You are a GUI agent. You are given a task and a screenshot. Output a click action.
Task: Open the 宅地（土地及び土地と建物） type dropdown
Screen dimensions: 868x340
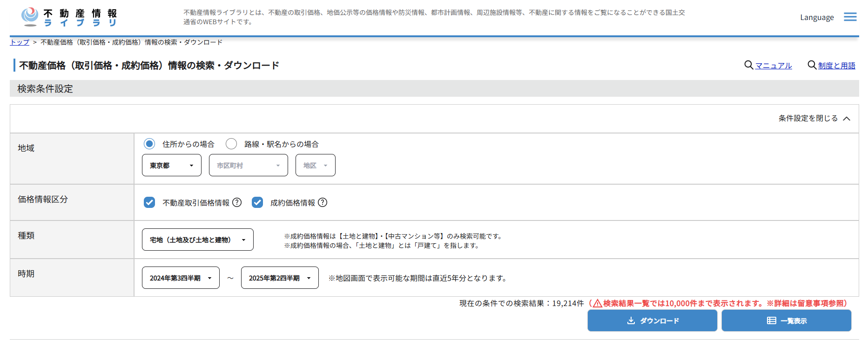(x=198, y=240)
